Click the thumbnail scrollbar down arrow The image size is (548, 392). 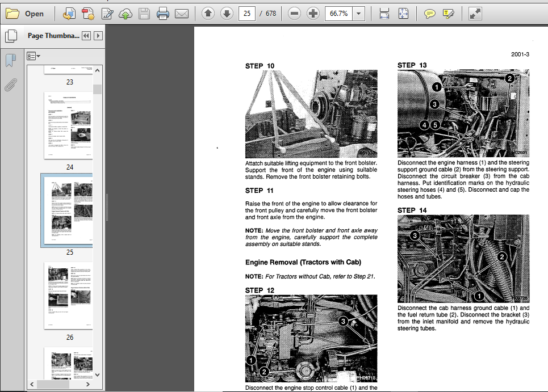98,375
